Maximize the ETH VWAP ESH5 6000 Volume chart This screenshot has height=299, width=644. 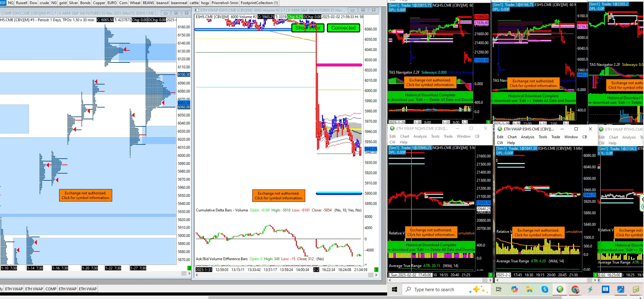pyautogui.click(x=363, y=10)
